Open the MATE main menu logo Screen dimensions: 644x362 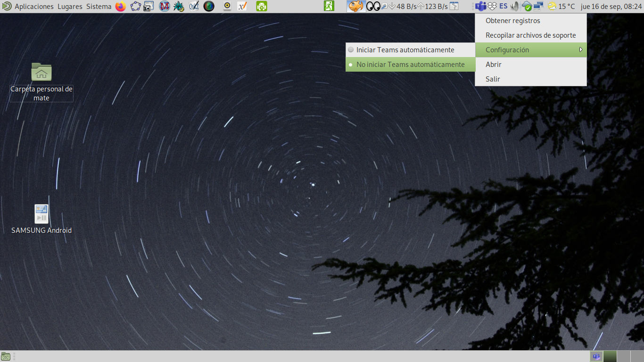(x=7, y=6)
